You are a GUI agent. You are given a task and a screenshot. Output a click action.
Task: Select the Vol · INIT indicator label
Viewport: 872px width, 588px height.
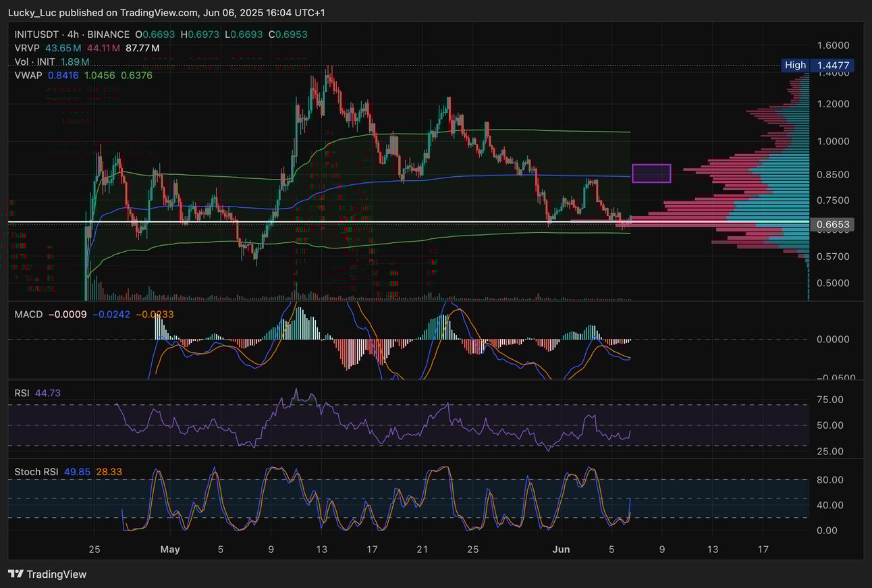pyautogui.click(x=35, y=62)
